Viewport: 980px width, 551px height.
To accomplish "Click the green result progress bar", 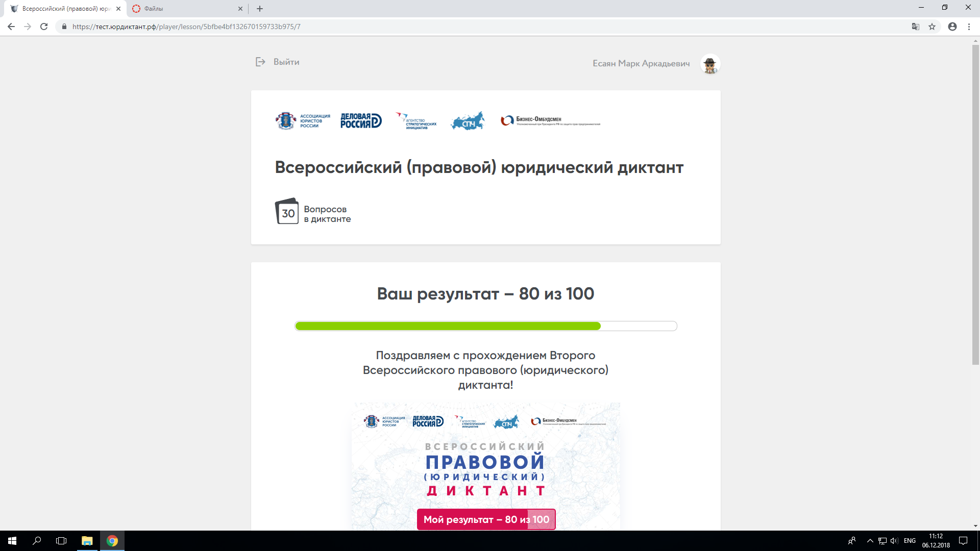I will click(448, 326).
